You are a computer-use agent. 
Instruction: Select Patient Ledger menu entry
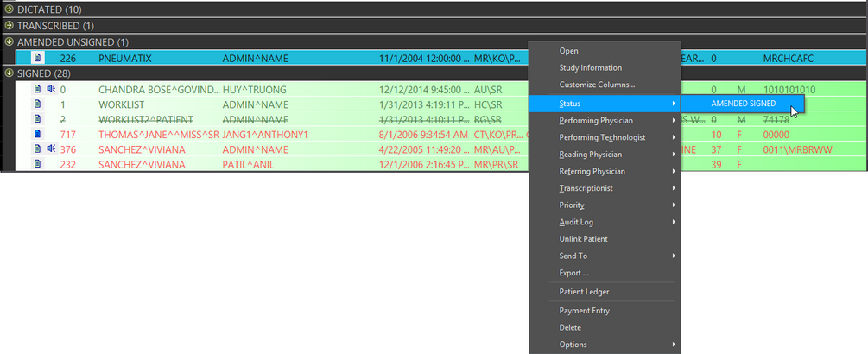coord(584,292)
